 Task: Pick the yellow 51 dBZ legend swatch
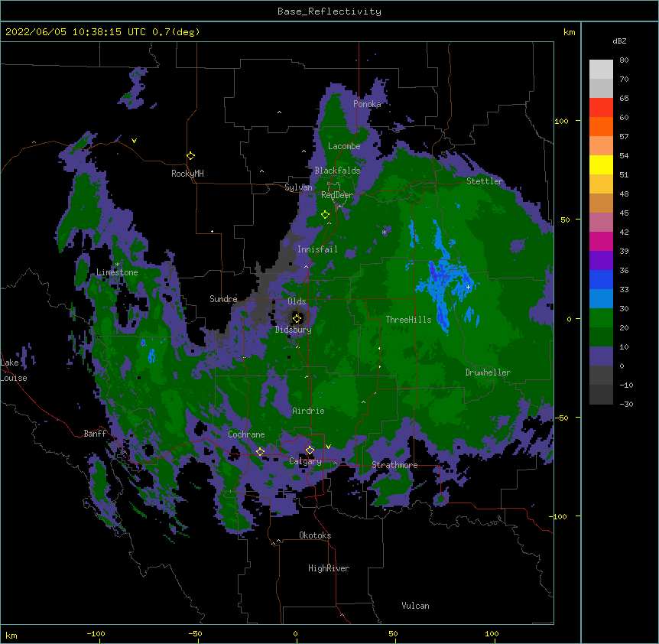point(601,164)
